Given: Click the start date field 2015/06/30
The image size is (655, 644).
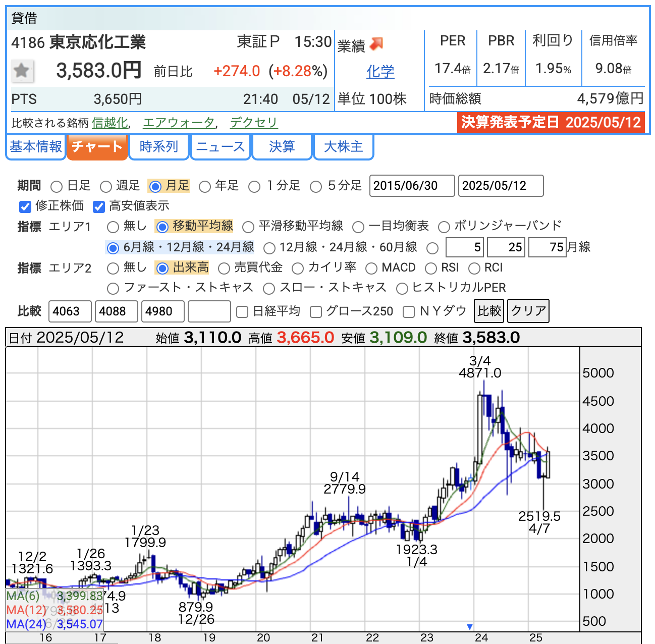Looking at the screenshot, I should pos(412,186).
